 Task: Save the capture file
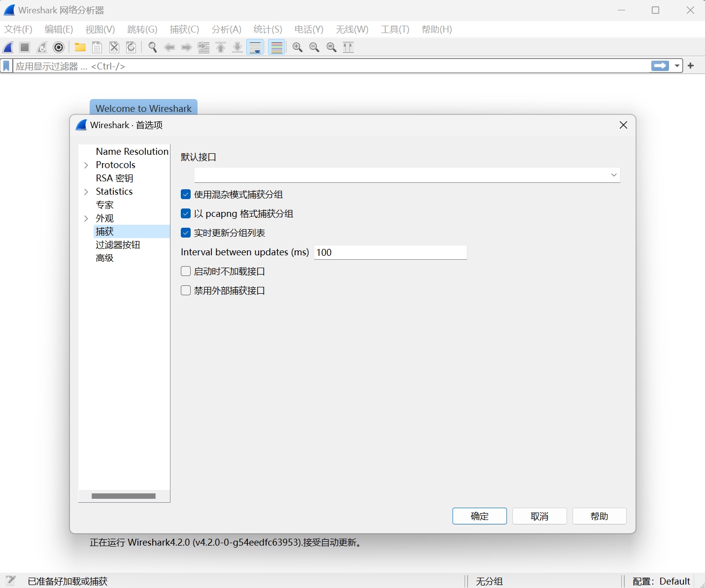pos(97,47)
